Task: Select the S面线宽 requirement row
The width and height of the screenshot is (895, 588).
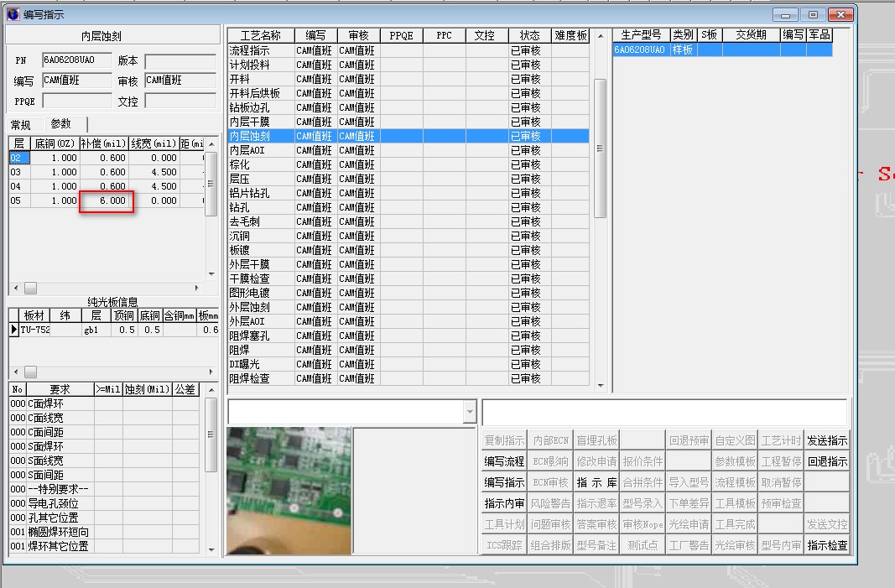Action: (105, 461)
